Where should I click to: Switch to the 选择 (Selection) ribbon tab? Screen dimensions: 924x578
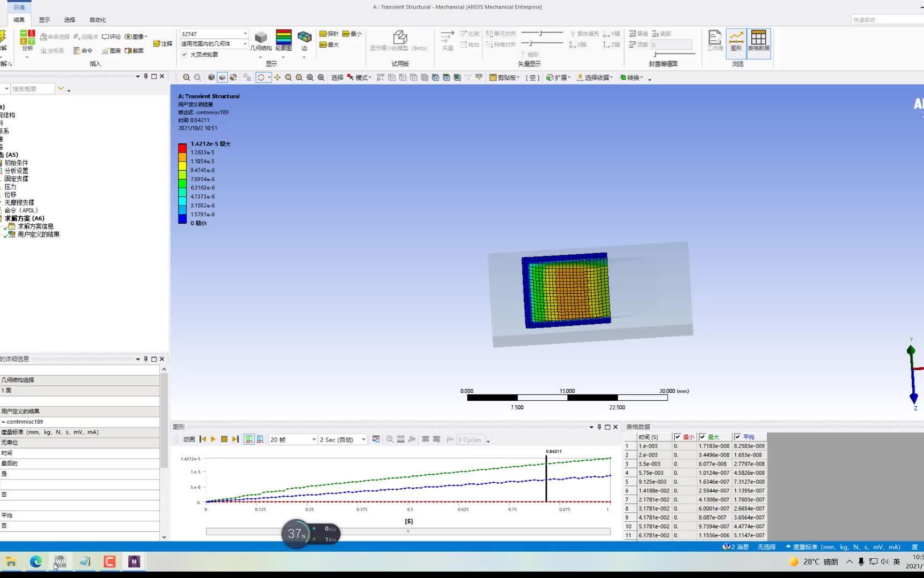pos(70,20)
